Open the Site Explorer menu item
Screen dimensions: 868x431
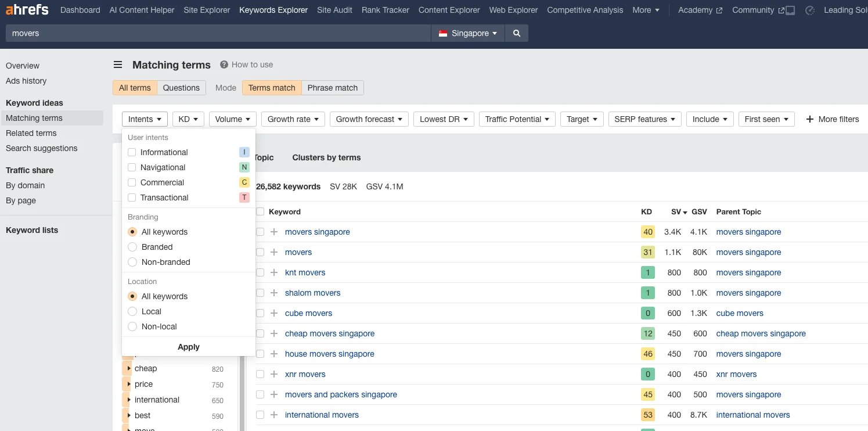[x=207, y=10]
